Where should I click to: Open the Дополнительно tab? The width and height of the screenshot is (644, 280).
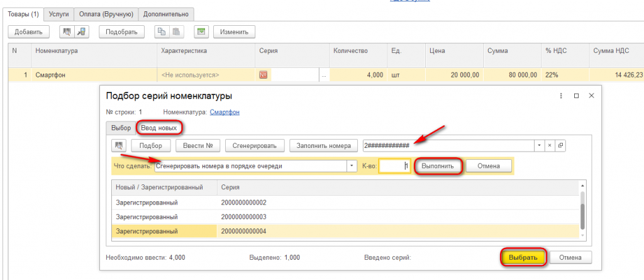[166, 14]
